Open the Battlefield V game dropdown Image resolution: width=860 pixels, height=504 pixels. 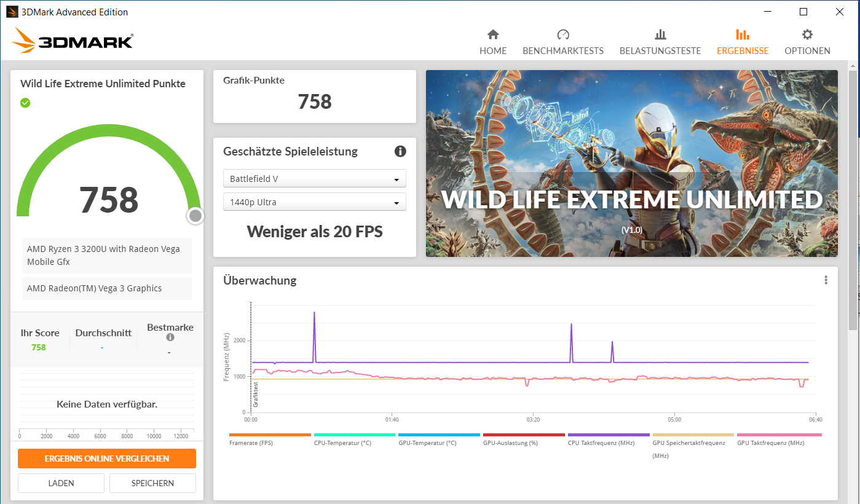315,179
